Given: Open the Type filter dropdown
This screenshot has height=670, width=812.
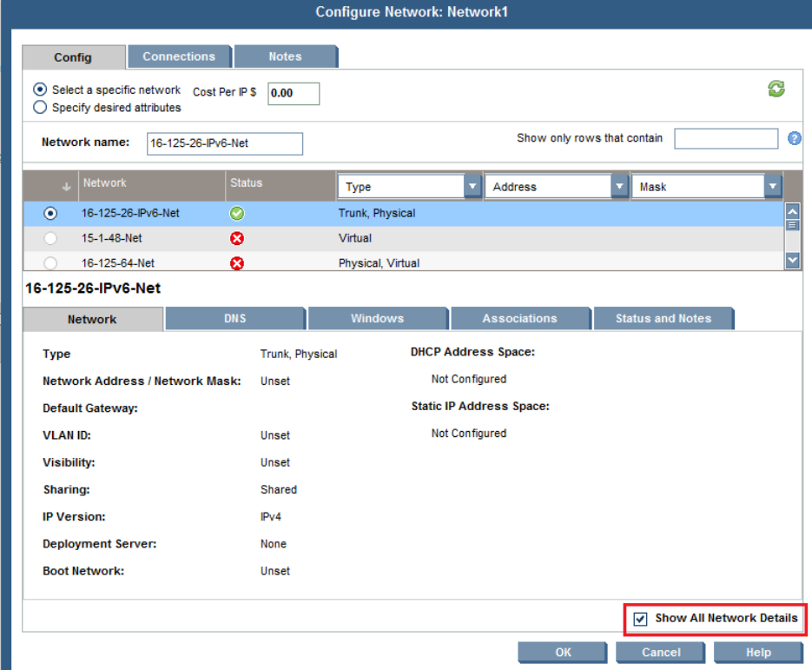Looking at the screenshot, I should coord(472,187).
